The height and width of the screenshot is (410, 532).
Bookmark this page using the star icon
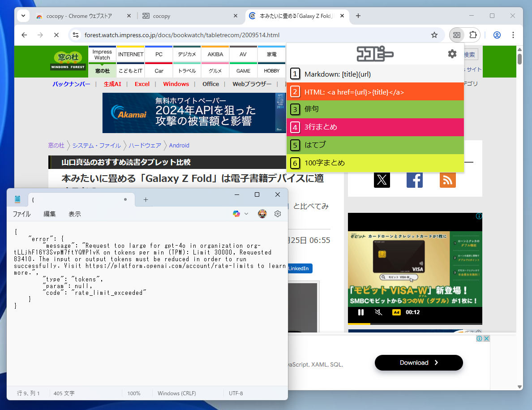(x=434, y=35)
